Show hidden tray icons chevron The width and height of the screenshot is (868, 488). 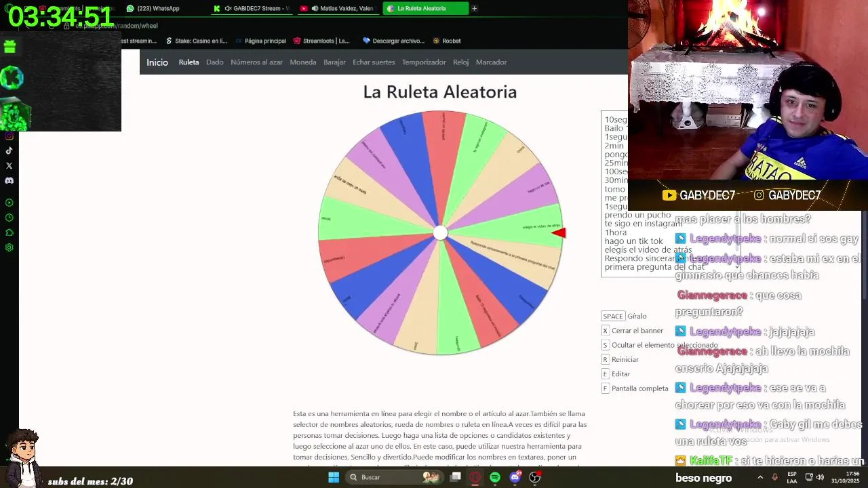[x=760, y=477]
